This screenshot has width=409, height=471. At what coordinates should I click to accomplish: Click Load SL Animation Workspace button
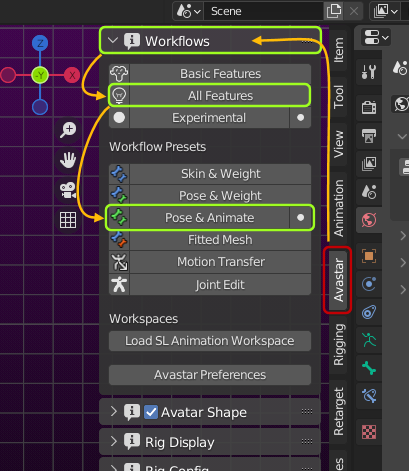[210, 341]
